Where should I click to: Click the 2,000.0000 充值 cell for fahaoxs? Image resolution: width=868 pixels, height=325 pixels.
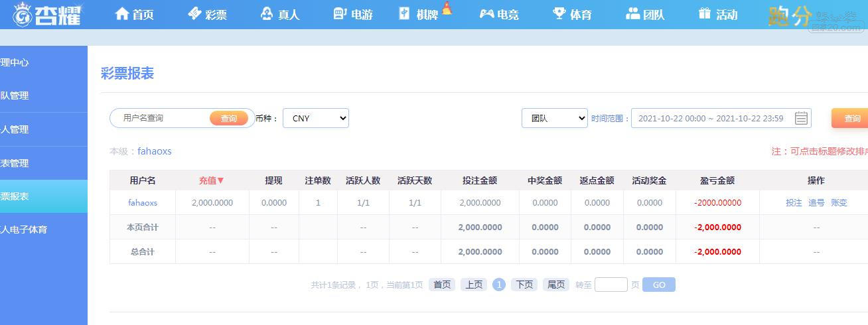tap(212, 202)
